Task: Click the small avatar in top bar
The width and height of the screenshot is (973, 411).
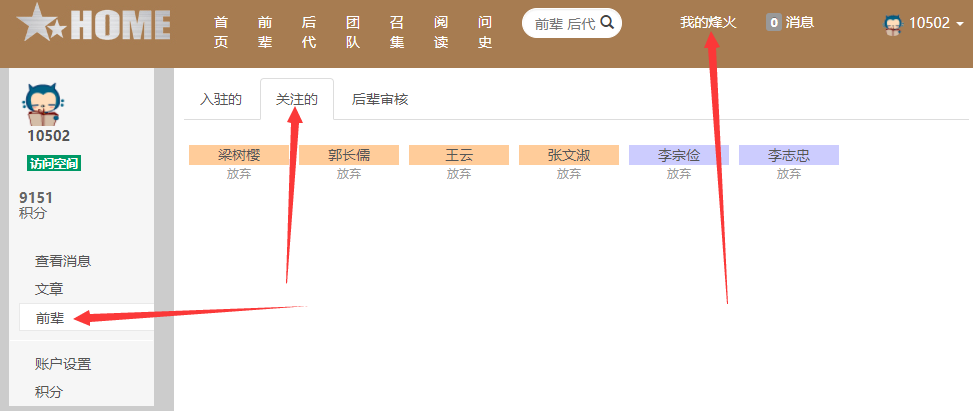Action: (x=893, y=24)
